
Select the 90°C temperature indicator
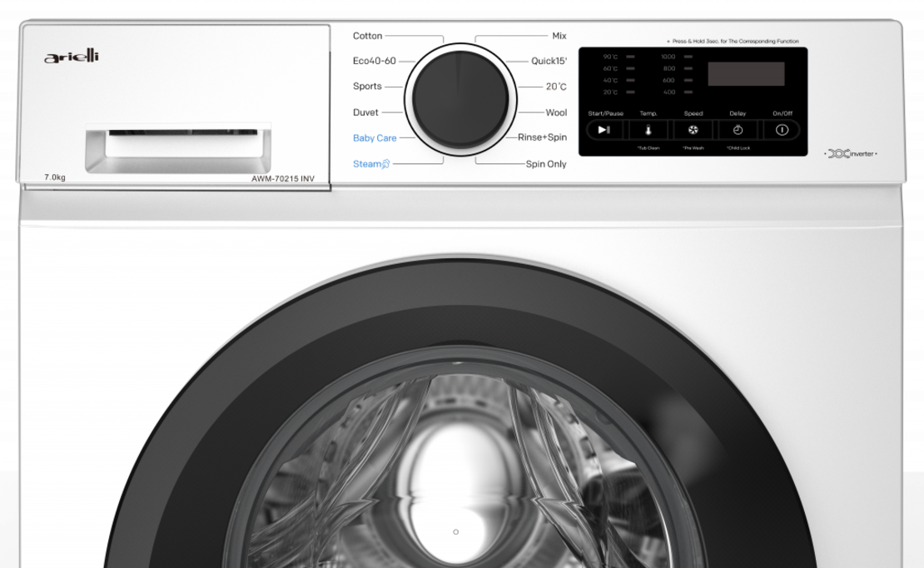point(630,57)
